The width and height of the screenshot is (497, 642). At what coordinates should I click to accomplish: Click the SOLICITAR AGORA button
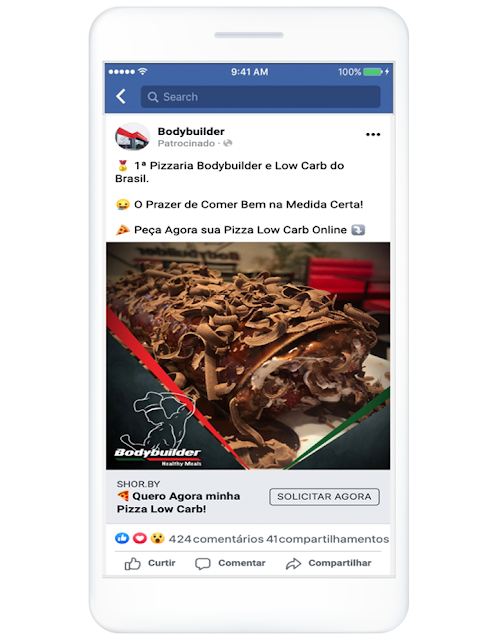click(x=324, y=497)
